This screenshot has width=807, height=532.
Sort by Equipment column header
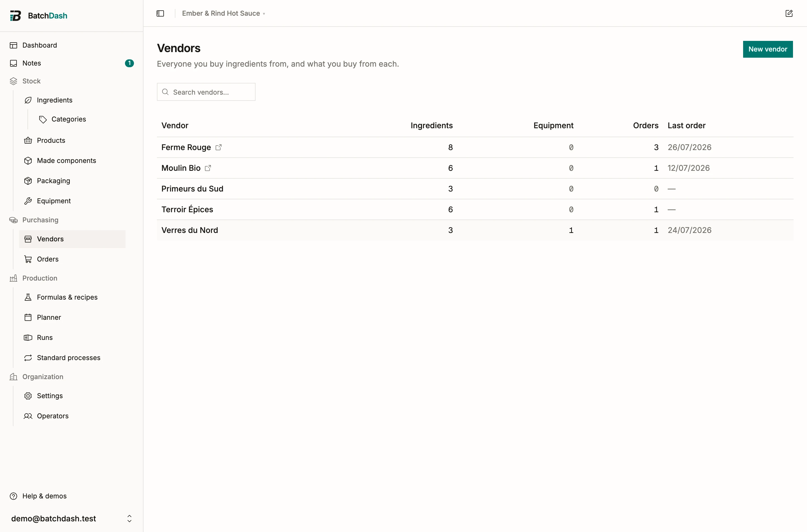553,125
